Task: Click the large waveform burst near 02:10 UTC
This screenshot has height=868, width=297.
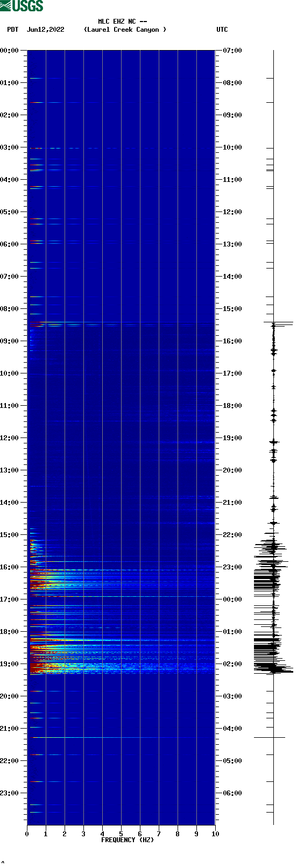Action: coord(273,668)
